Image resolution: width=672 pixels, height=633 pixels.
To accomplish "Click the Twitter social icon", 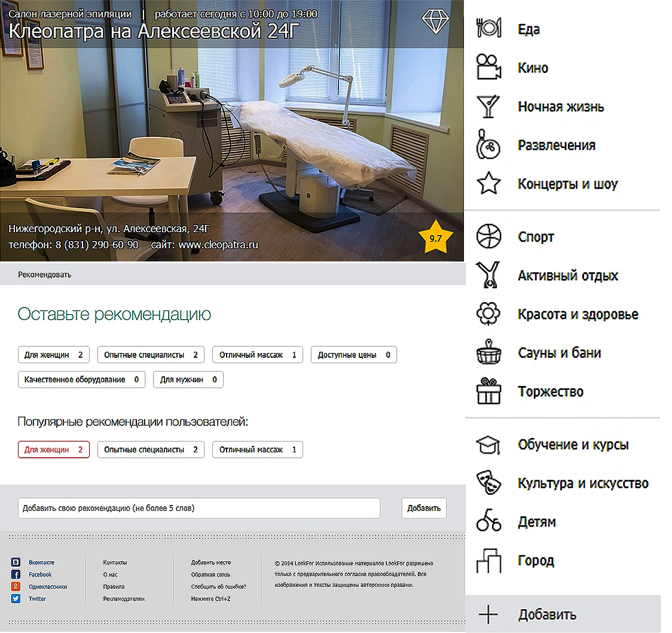I will pos(16,599).
